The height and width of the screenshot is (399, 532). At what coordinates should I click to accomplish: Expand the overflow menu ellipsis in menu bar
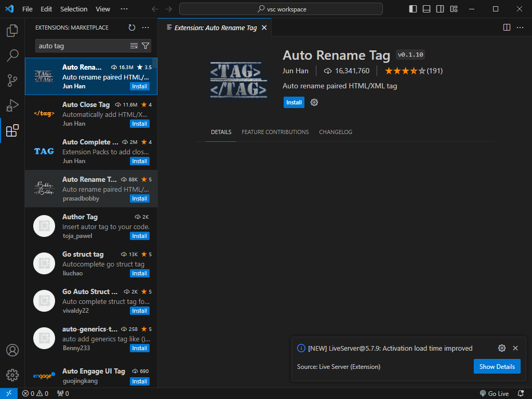(124, 9)
